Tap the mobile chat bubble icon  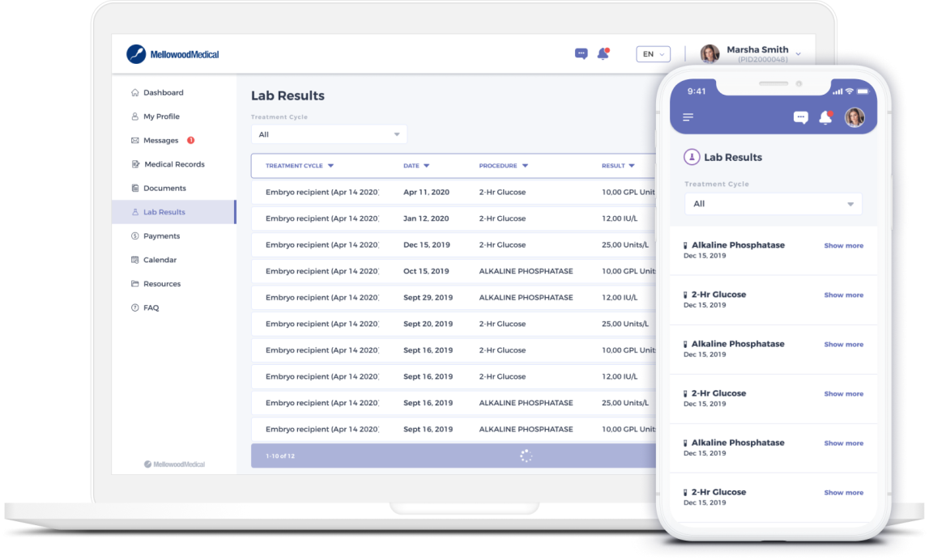pyautogui.click(x=800, y=117)
